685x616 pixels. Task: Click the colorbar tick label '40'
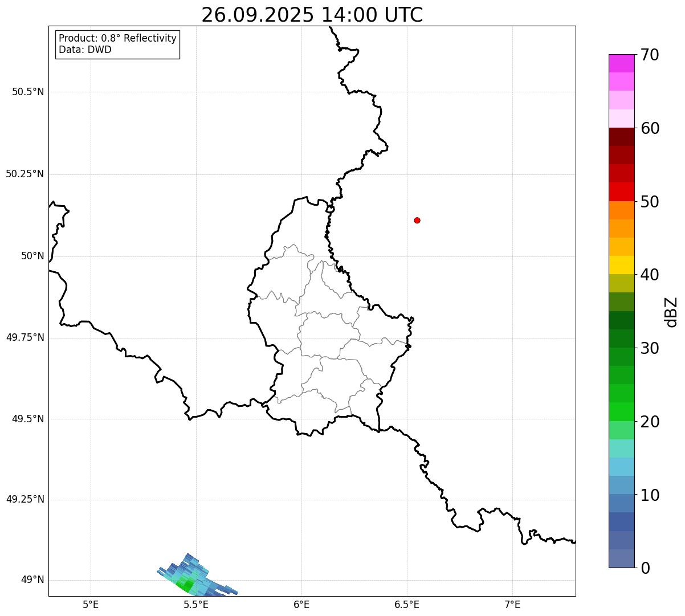[x=649, y=275]
